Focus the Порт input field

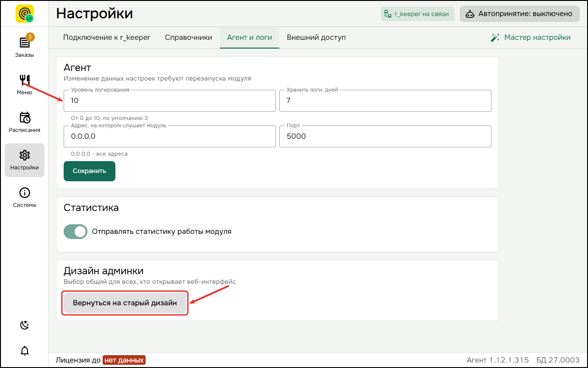click(385, 136)
